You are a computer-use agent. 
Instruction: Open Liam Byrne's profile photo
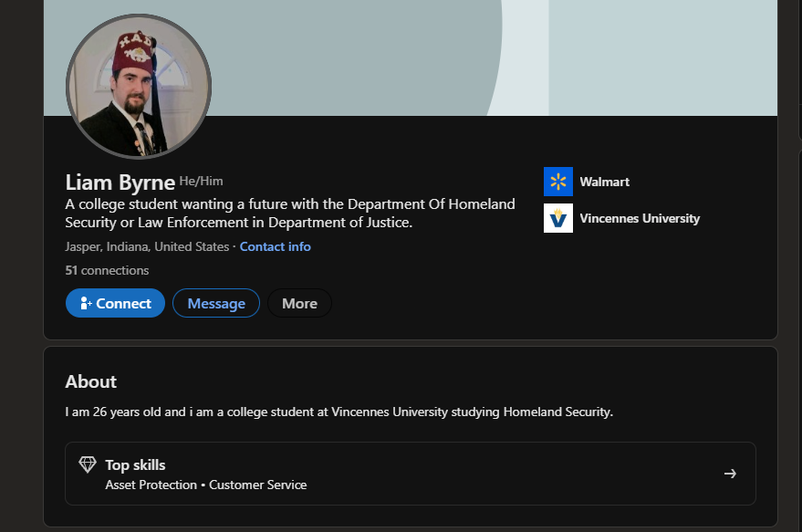(139, 87)
